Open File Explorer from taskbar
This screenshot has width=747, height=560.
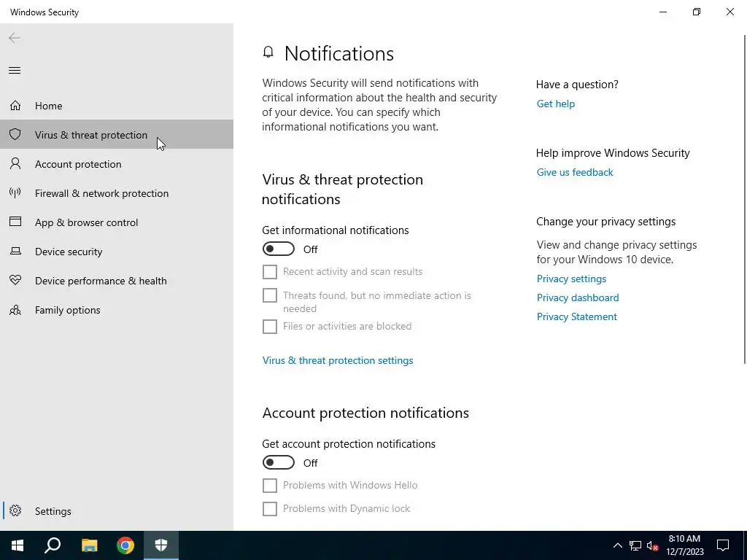click(x=89, y=545)
